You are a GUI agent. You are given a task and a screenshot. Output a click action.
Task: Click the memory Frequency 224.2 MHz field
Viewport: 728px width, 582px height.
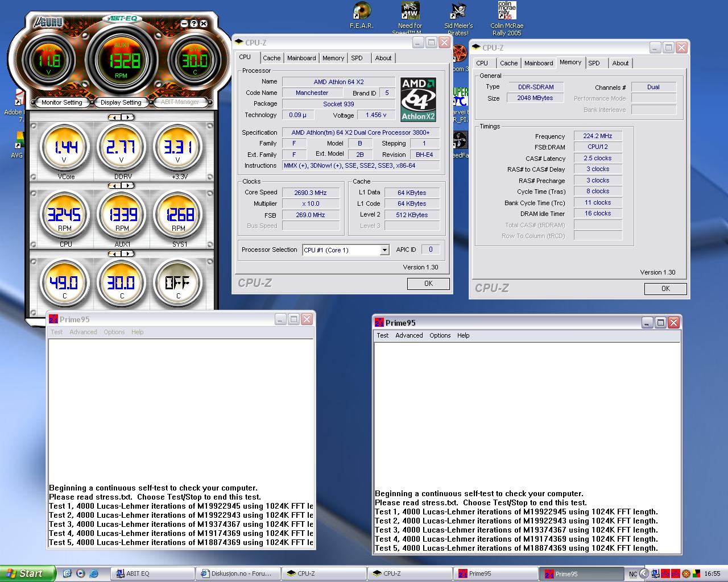pyautogui.click(x=598, y=136)
